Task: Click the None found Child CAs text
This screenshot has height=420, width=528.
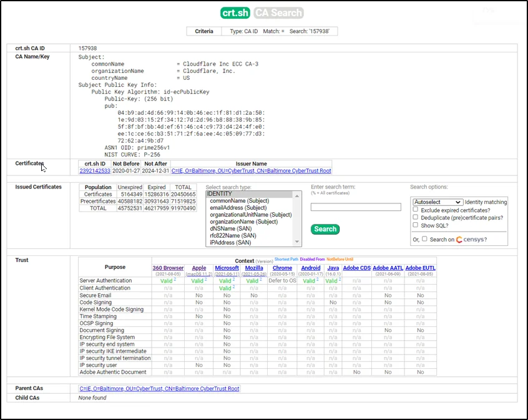Action: (92, 398)
